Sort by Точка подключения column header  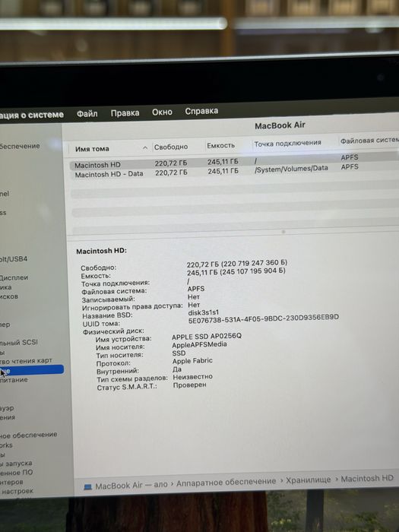(288, 143)
